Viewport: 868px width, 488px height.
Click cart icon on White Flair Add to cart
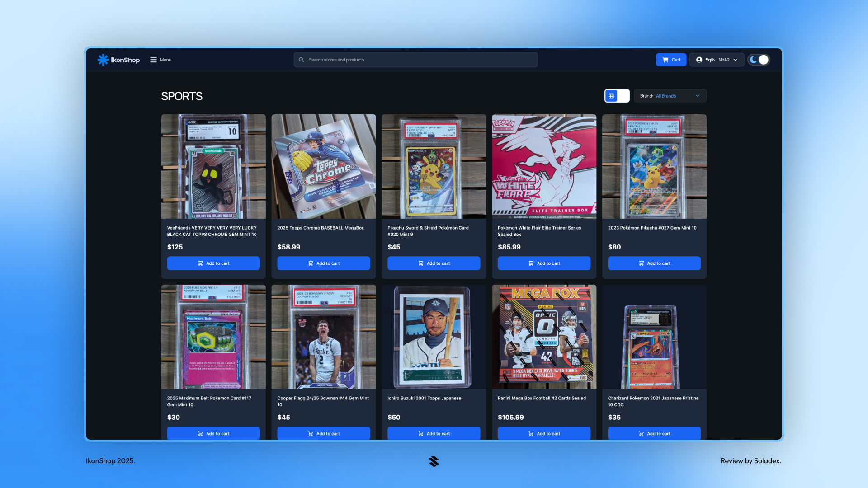[531, 263]
